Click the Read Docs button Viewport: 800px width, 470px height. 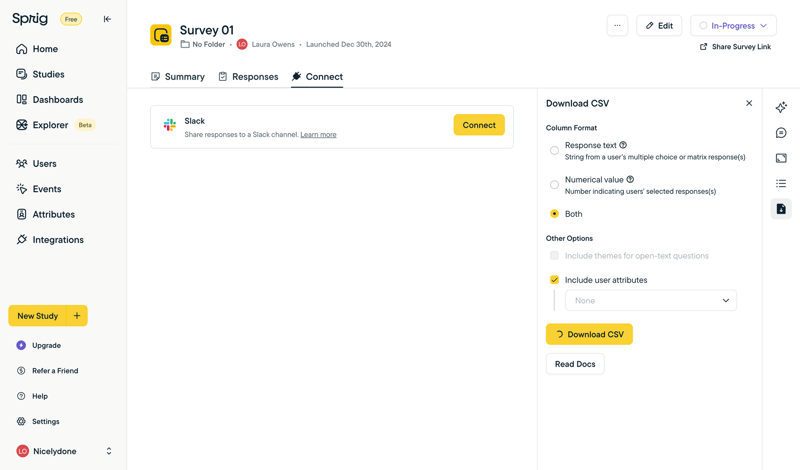tap(575, 364)
